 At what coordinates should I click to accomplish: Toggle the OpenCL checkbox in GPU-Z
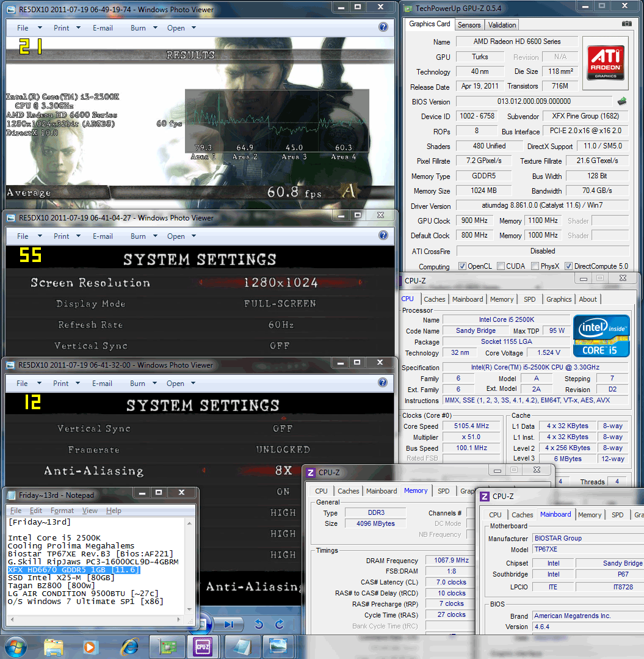pyautogui.click(x=462, y=266)
